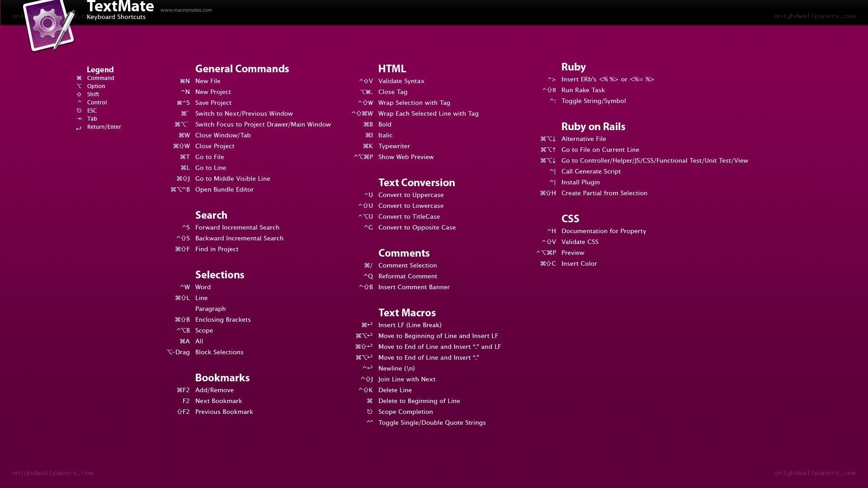Click 'Reformat Comment' text
Viewport: 868px width, 488px height.
pos(408,277)
